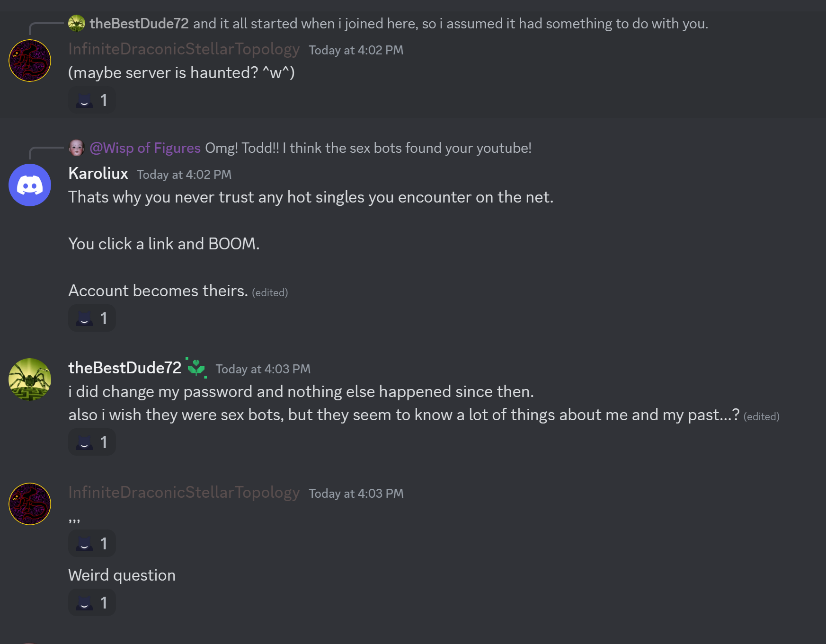Jump to replied message "and it all started"
Image resolution: width=826 pixels, height=644 pixels.
450,24
